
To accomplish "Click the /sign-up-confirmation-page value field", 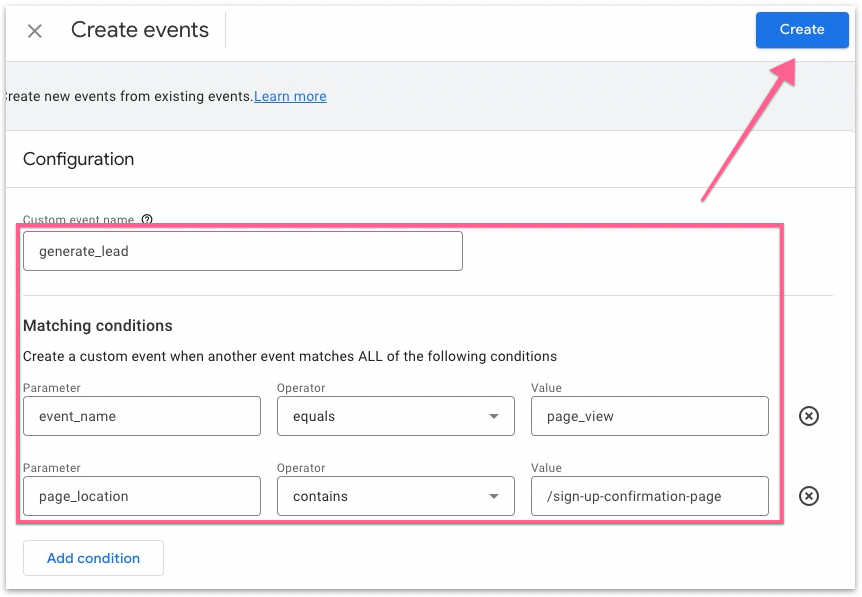I will pos(649,496).
